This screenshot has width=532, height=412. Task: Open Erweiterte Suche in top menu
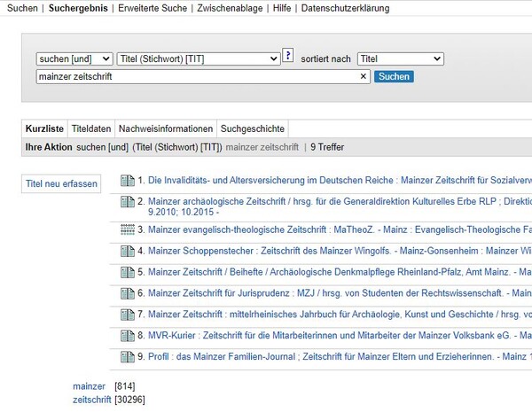[x=153, y=8]
